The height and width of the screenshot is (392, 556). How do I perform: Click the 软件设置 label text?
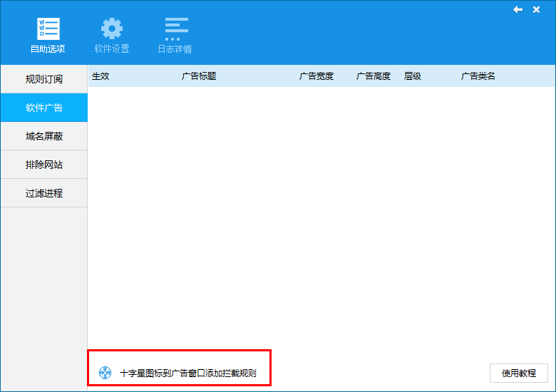(x=112, y=49)
